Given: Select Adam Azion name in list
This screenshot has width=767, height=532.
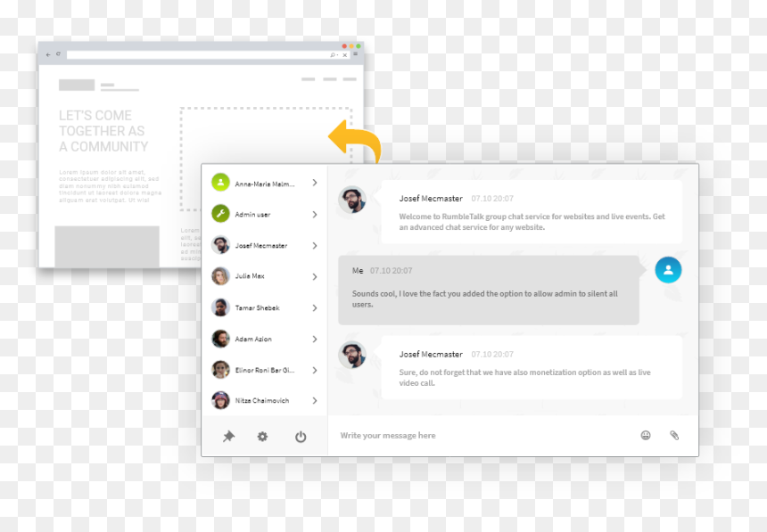Looking at the screenshot, I should click(253, 339).
